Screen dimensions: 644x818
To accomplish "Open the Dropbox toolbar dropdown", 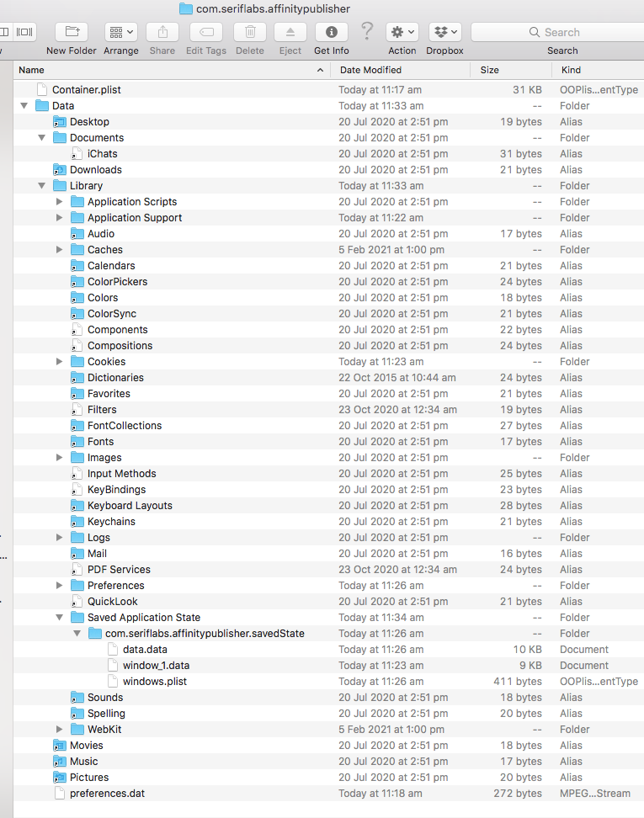I will coord(444,32).
